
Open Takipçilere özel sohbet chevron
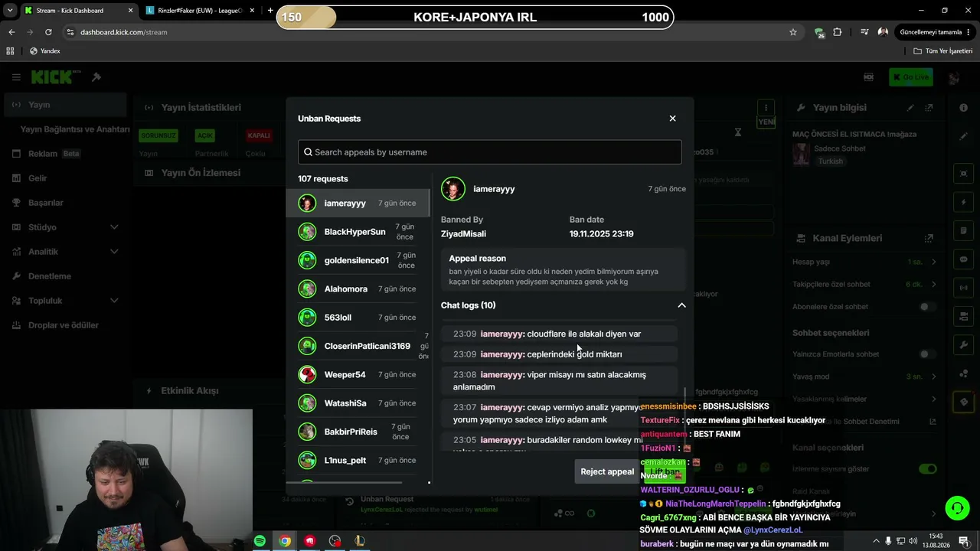point(934,284)
